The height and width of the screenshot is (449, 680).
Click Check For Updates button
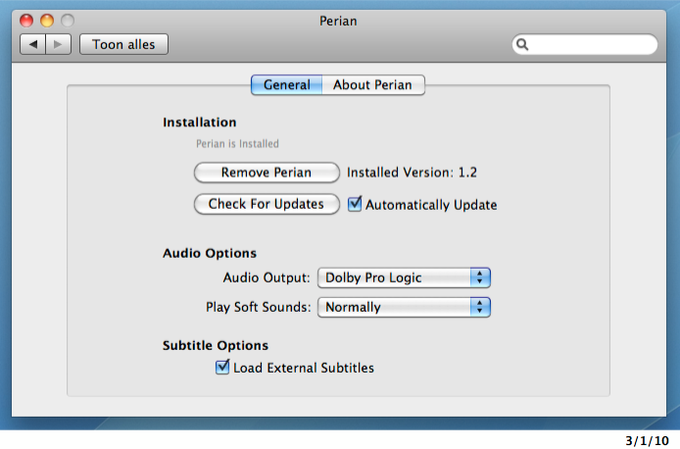[266, 204]
